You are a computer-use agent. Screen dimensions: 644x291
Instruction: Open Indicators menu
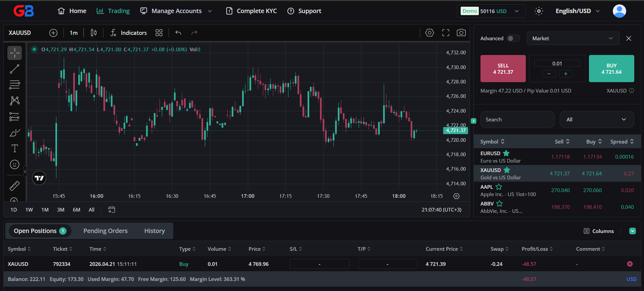(x=129, y=33)
